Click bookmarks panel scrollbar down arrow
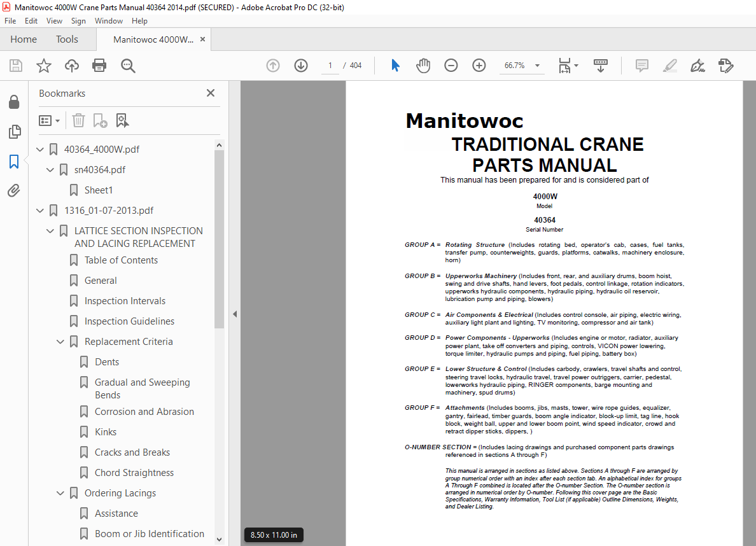The width and height of the screenshot is (756, 546). pyautogui.click(x=220, y=540)
